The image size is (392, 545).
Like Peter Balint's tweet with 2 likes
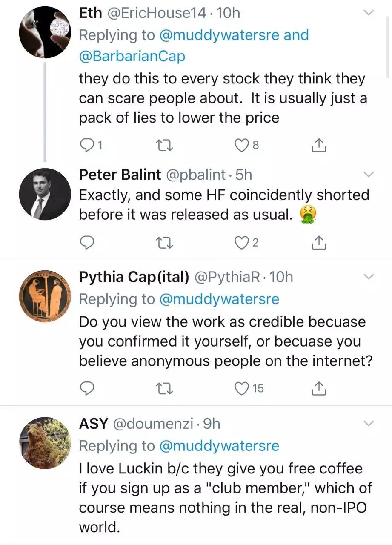(242, 242)
